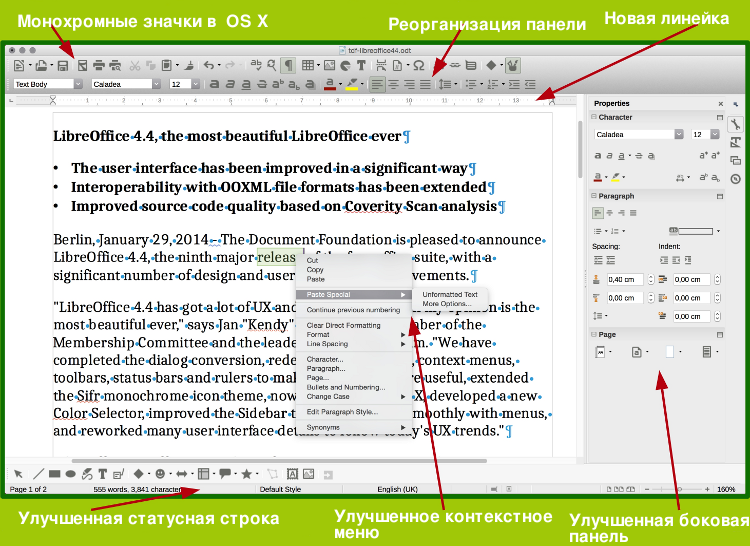
Task: Open Paste Special submenu in the context menu
Action: pyautogui.click(x=353, y=295)
